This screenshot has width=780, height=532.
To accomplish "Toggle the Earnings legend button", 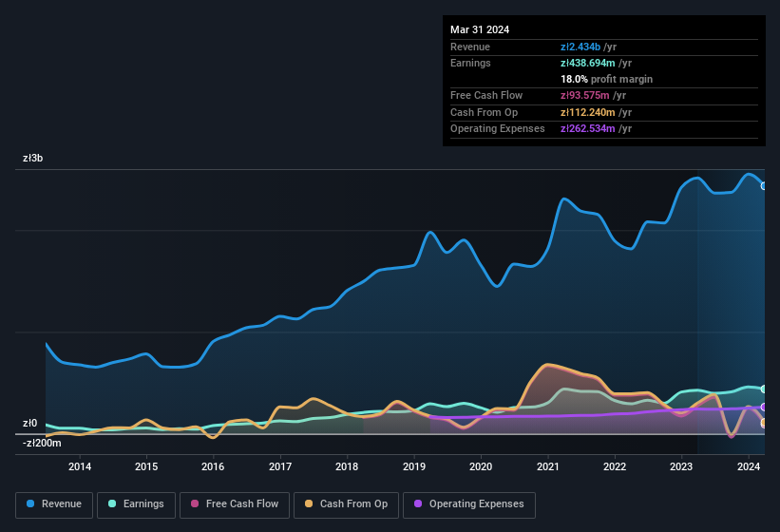I will point(136,504).
